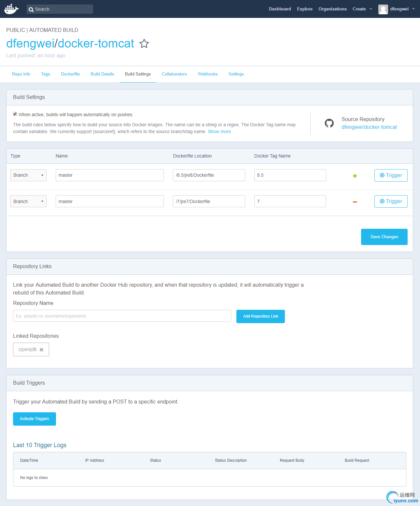The height and width of the screenshot is (506, 420).
Task: Add a build rule with green plus
Action: click(355, 176)
